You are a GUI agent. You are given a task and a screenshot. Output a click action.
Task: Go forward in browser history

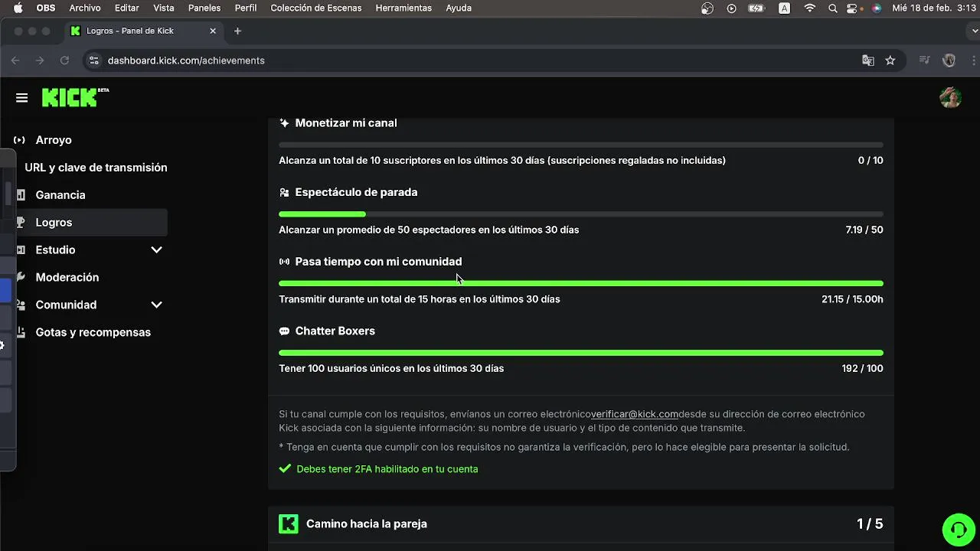coord(40,60)
